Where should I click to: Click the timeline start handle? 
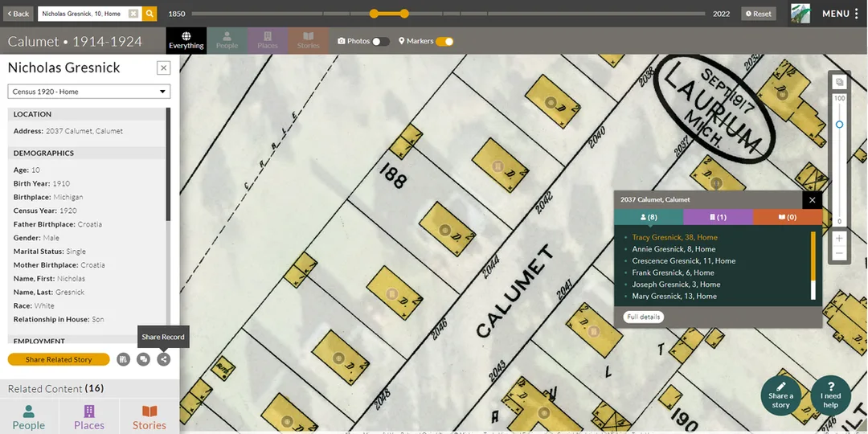[x=375, y=14]
